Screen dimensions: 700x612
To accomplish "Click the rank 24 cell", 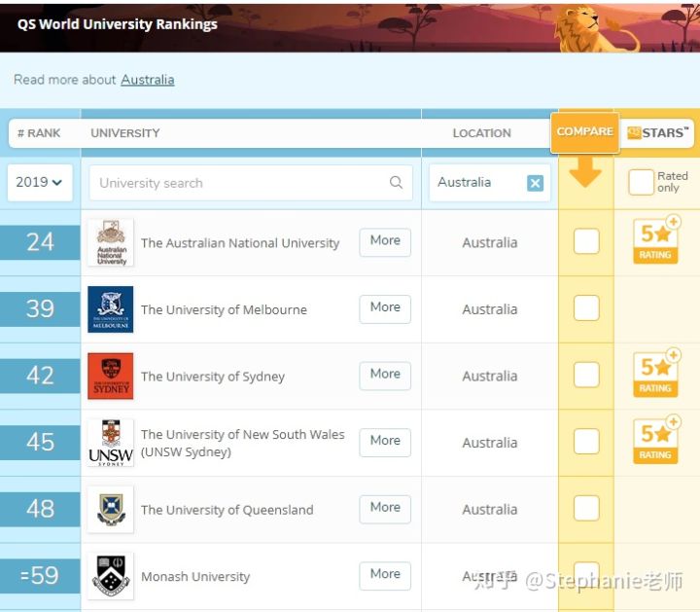I will pos(40,242).
